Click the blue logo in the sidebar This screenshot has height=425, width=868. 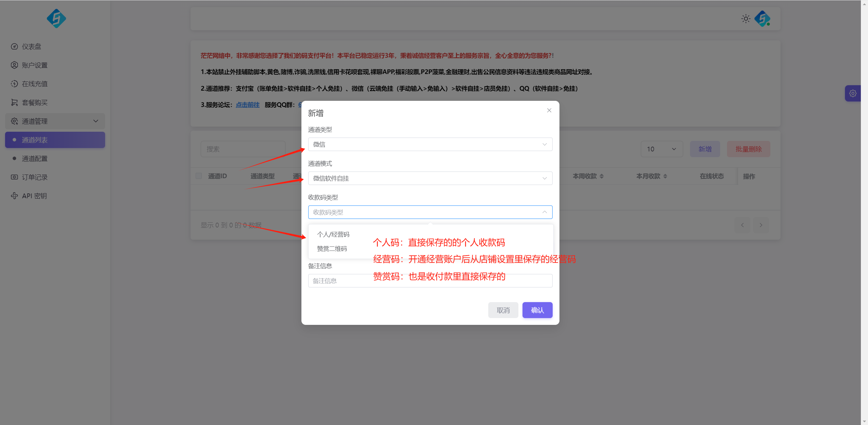[56, 19]
